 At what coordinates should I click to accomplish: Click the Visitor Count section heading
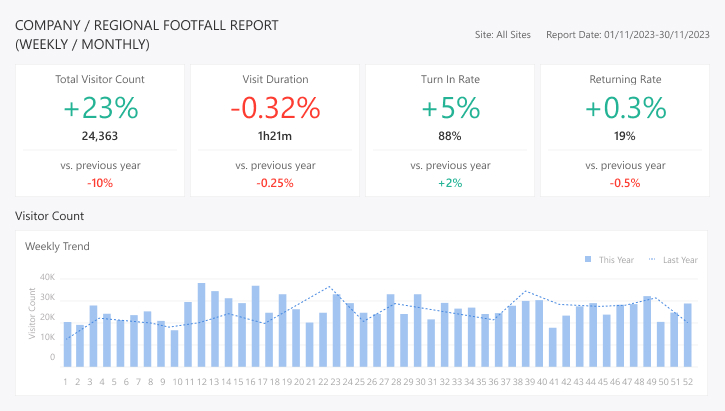(x=49, y=216)
